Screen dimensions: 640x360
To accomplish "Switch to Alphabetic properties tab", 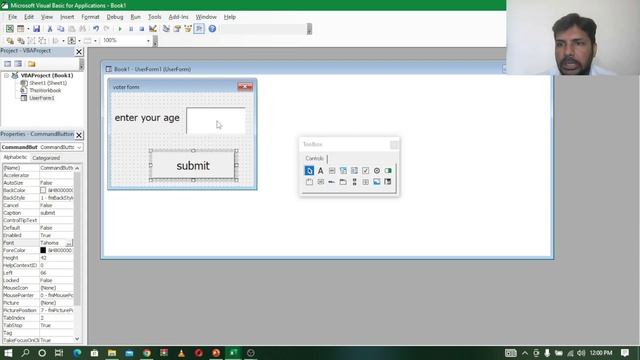I will pos(15,158).
